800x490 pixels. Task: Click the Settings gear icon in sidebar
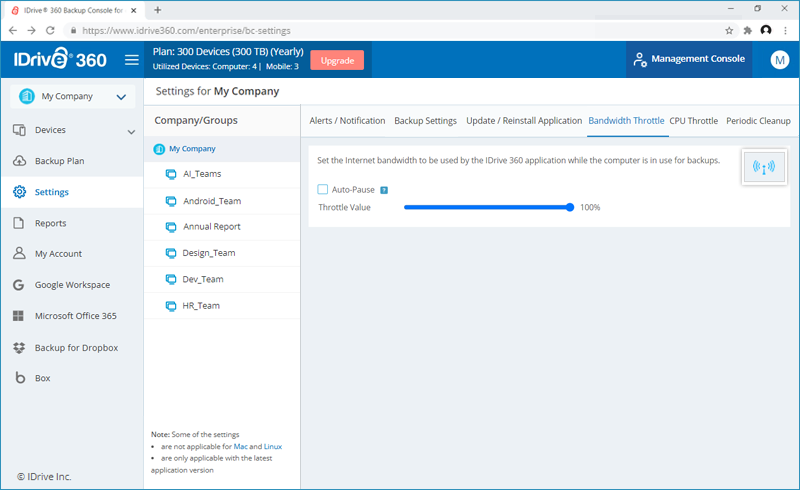coord(19,192)
